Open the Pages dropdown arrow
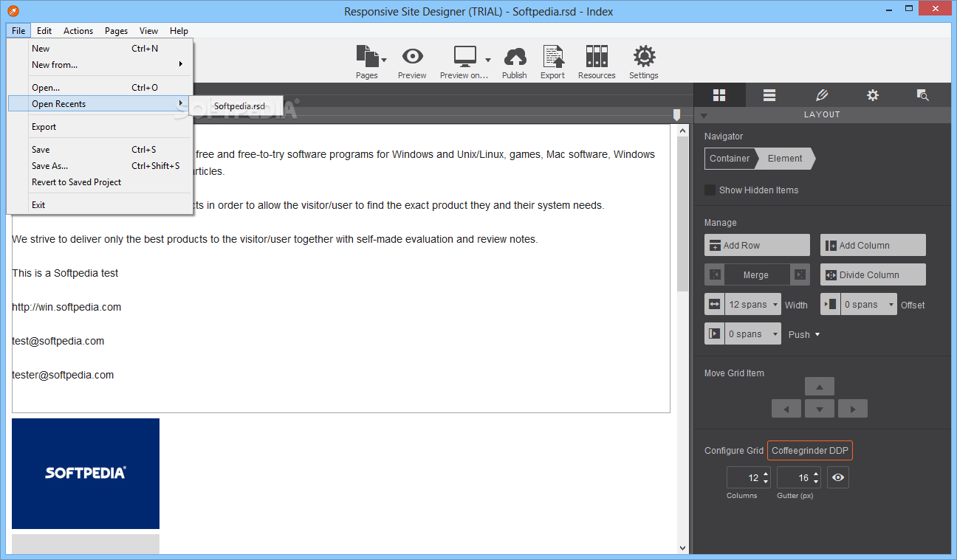Image resolution: width=957 pixels, height=560 pixels. click(x=384, y=60)
